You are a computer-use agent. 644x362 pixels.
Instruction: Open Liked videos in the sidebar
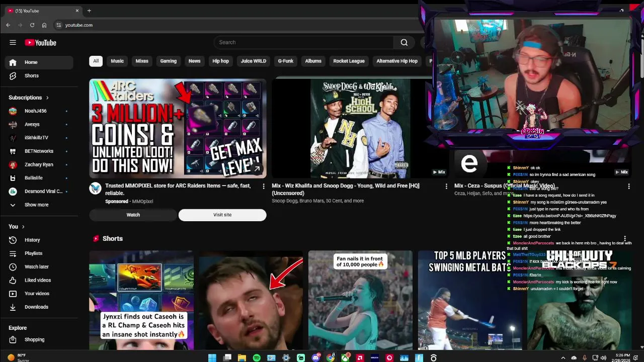pos(39,280)
